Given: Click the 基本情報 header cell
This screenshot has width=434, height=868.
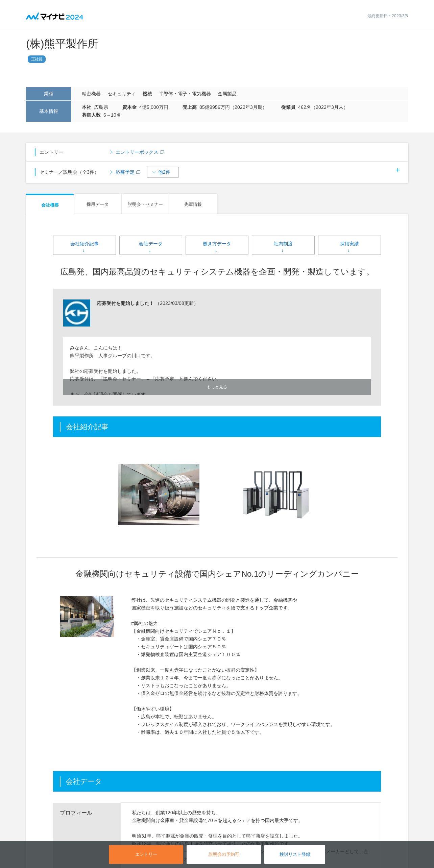Looking at the screenshot, I should (x=48, y=111).
